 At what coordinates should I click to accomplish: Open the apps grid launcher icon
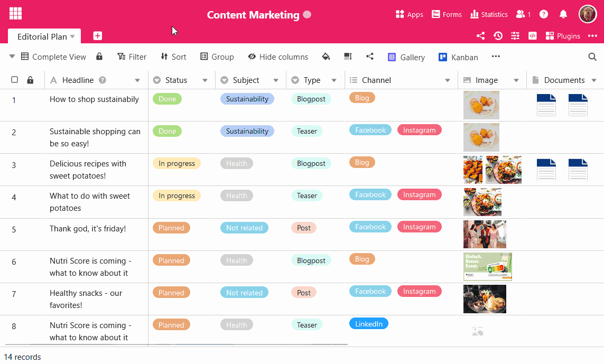pyautogui.click(x=15, y=14)
